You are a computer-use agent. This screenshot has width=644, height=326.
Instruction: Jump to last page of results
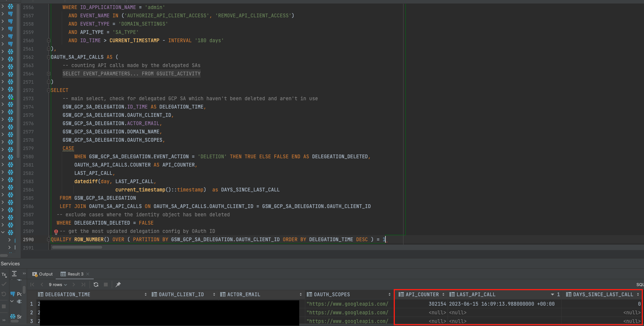pos(83,285)
